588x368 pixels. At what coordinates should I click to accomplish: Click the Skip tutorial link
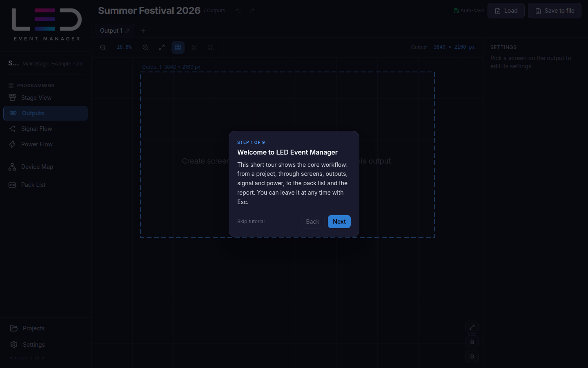(251, 222)
